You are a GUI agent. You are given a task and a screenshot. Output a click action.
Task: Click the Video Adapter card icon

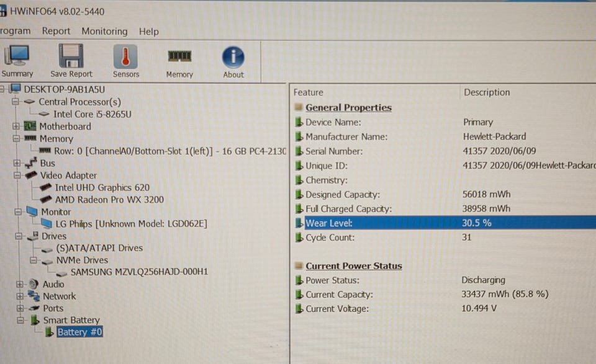[31, 175]
